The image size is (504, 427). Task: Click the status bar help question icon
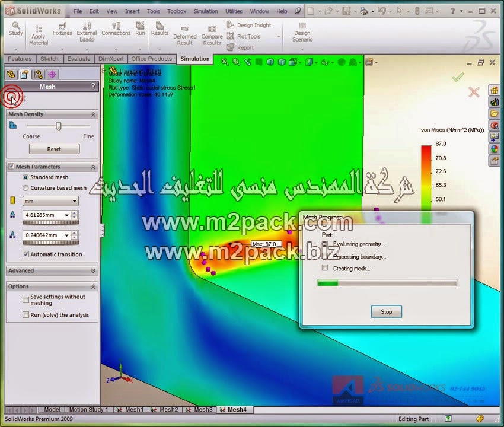coord(448,418)
